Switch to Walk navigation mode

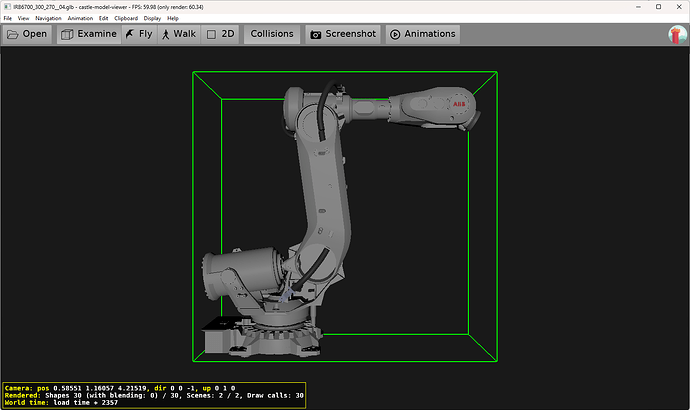coord(179,34)
